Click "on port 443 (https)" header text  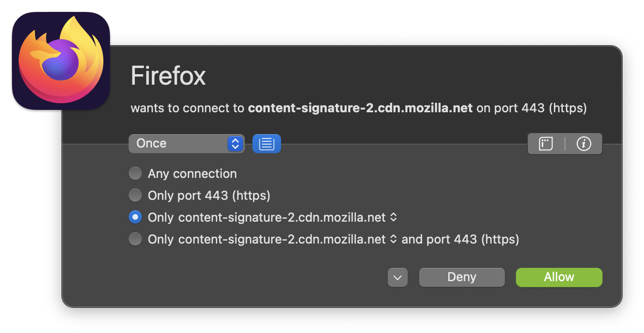[532, 108]
